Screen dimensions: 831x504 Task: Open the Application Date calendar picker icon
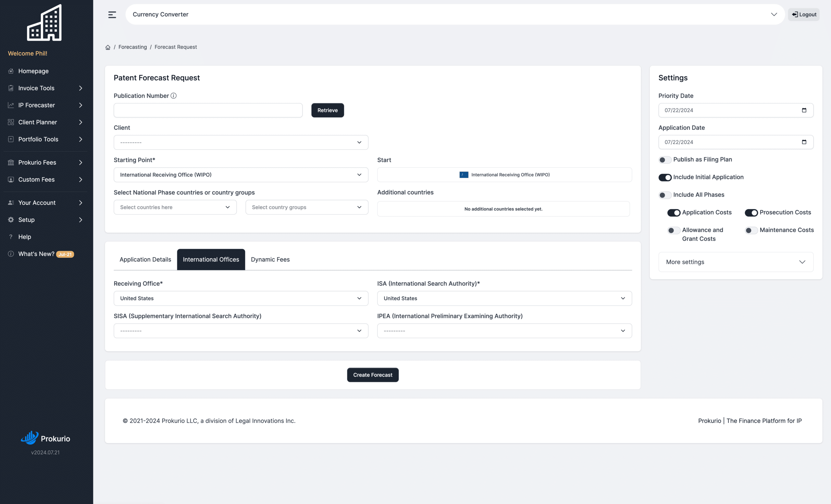click(x=804, y=142)
